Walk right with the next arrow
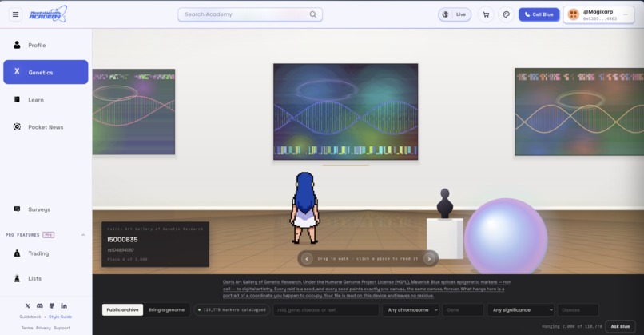Viewport: 644px width, 335px height. [429, 259]
